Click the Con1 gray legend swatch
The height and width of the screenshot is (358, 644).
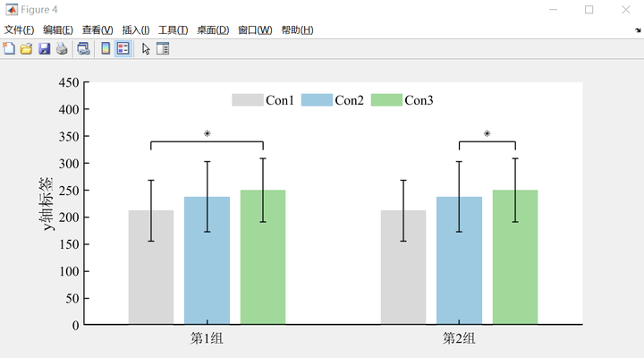247,100
